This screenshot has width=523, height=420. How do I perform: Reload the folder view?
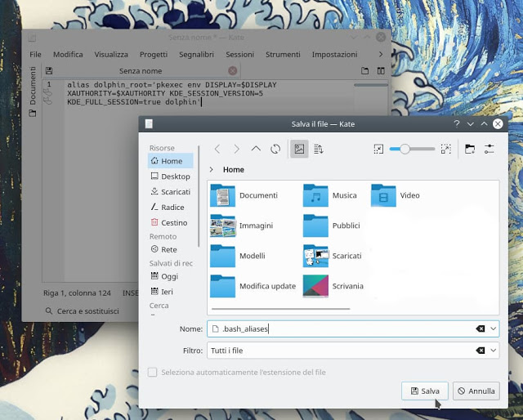click(275, 149)
